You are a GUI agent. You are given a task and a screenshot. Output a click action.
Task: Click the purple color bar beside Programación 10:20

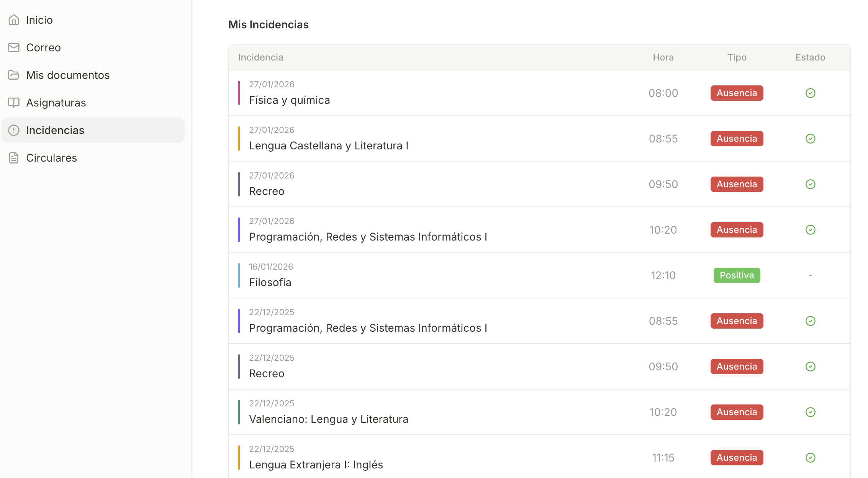(x=239, y=230)
